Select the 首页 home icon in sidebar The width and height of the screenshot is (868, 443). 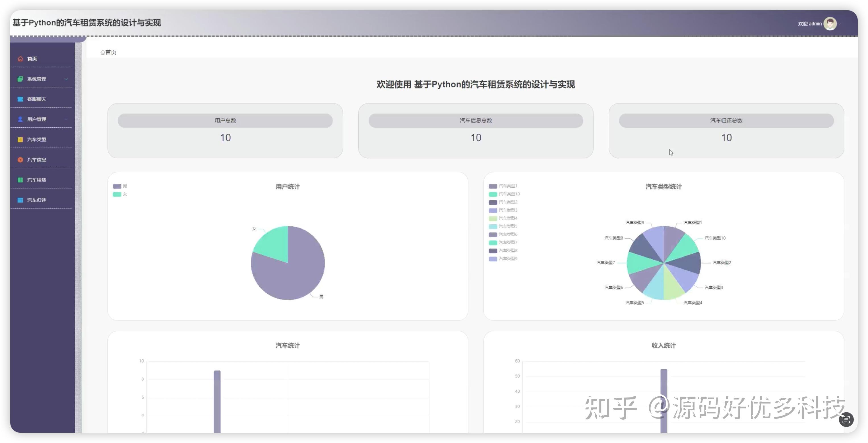click(x=20, y=58)
